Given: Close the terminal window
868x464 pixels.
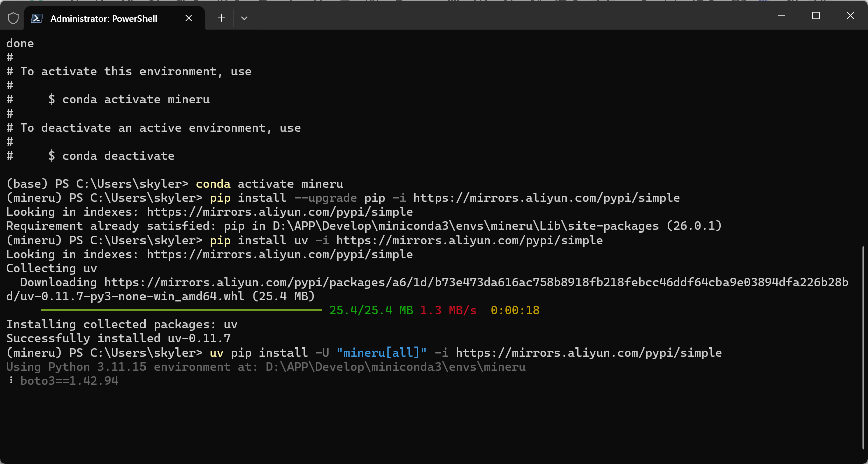Looking at the screenshot, I should [x=850, y=16].
